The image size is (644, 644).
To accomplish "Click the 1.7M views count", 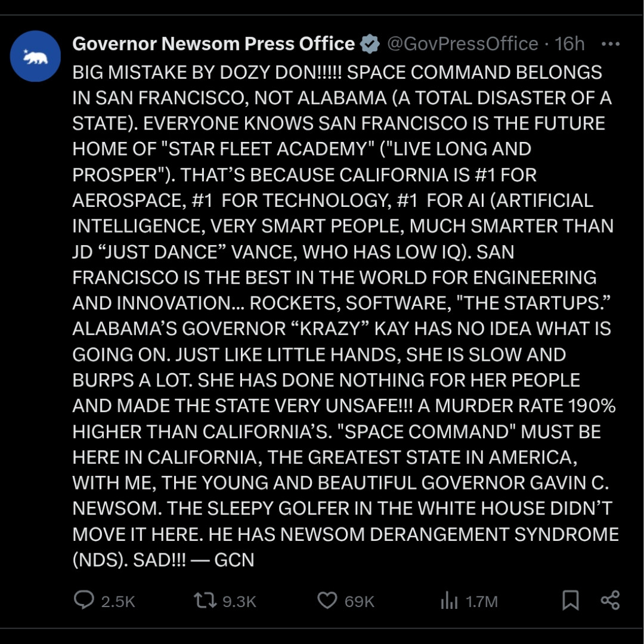I will 481,602.
